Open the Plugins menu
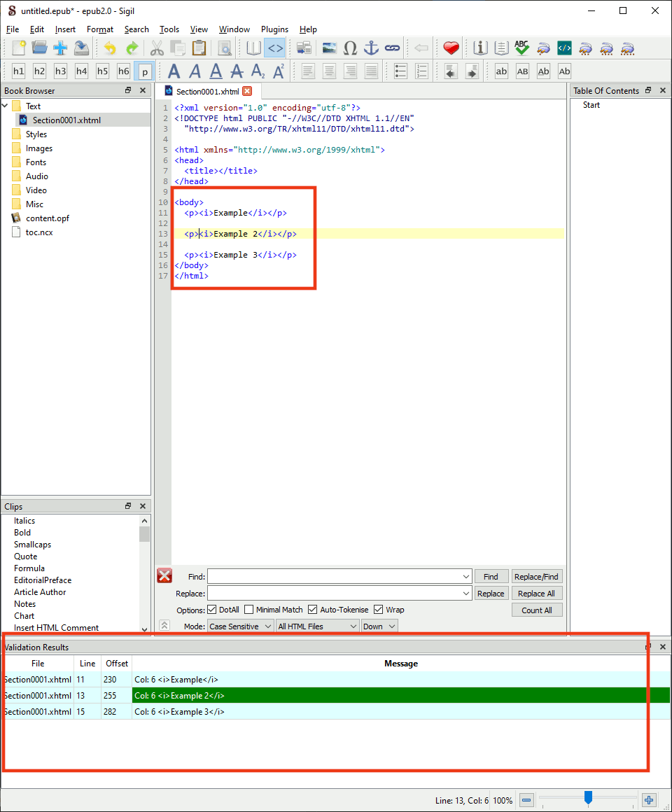The image size is (672, 812). tap(275, 29)
